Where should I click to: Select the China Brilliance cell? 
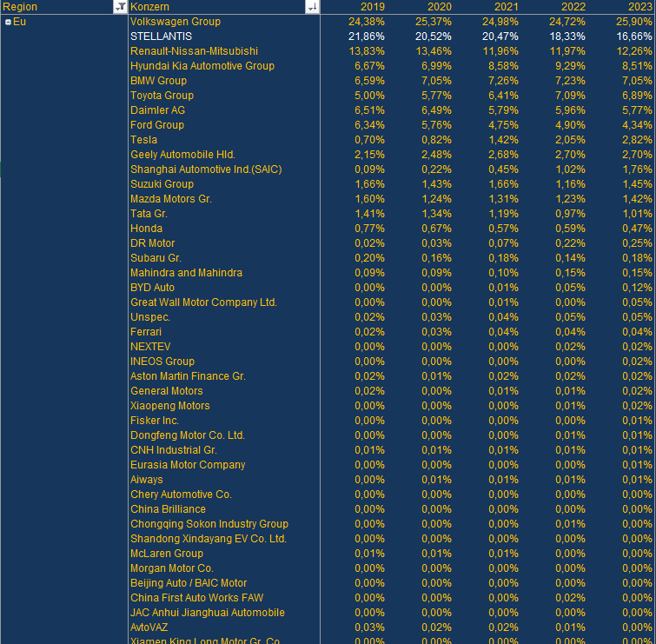169,509
